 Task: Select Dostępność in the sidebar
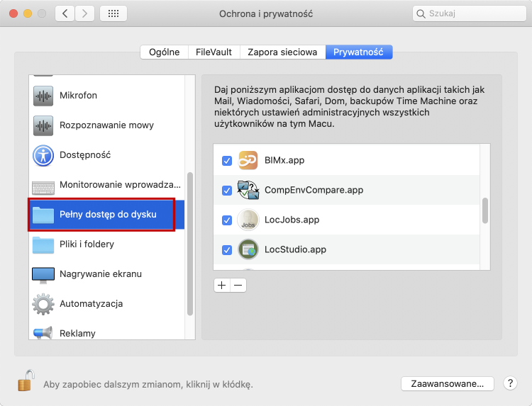107,155
